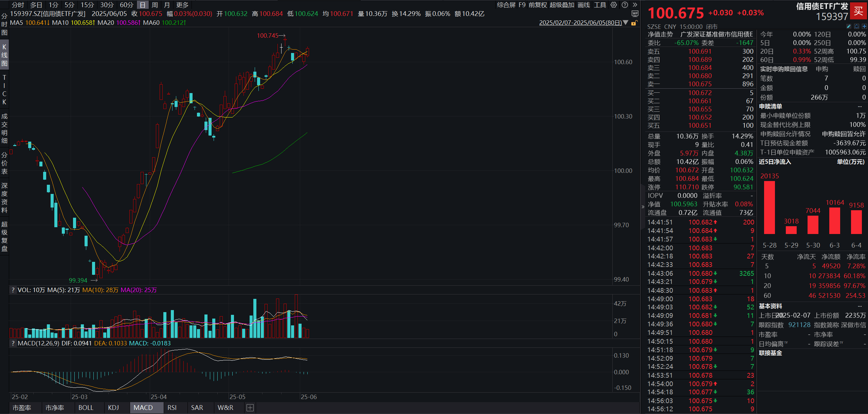Expand the double-chevron toolbar overflow

pos(635,5)
